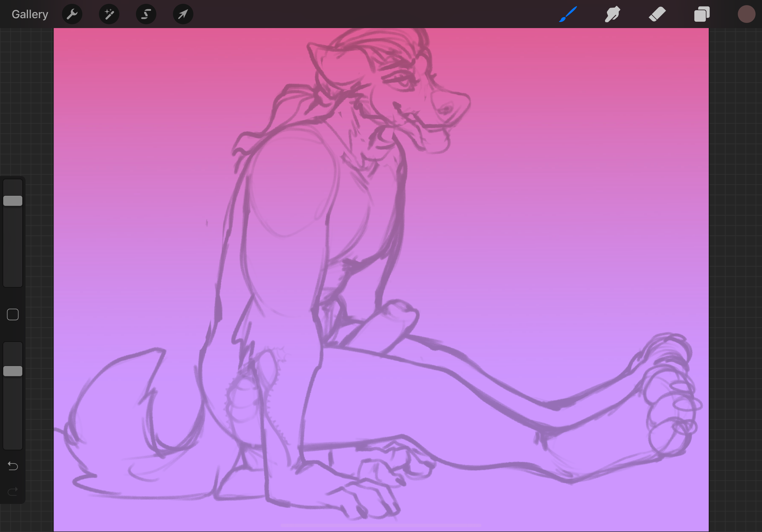This screenshot has width=762, height=532.
Task: Select the Smudge finger tool
Action: point(612,14)
